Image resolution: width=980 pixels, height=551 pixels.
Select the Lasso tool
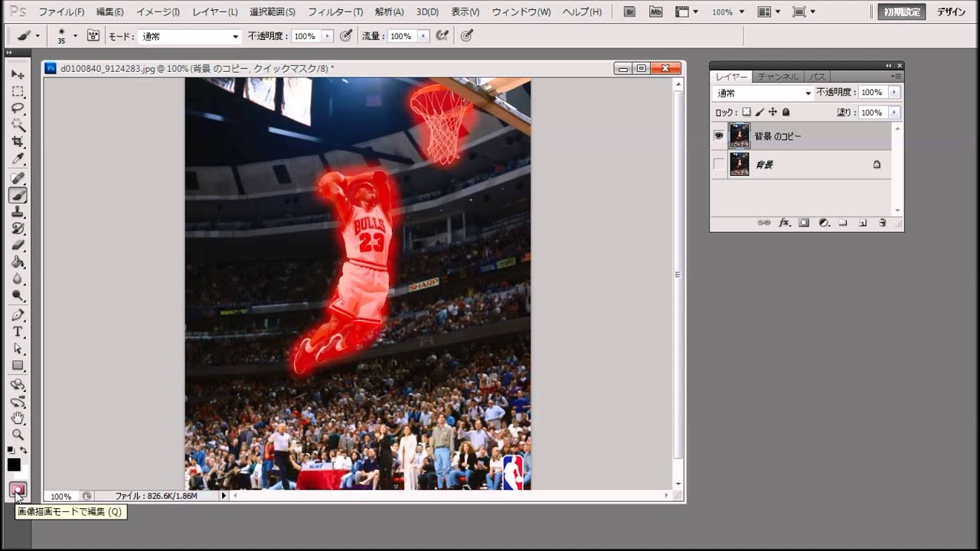pos(18,108)
